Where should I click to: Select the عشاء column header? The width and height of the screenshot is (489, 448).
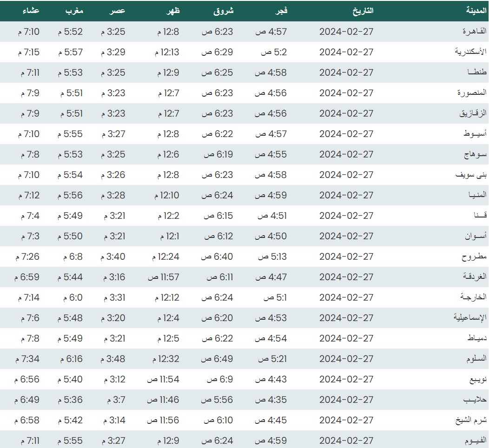31,10
